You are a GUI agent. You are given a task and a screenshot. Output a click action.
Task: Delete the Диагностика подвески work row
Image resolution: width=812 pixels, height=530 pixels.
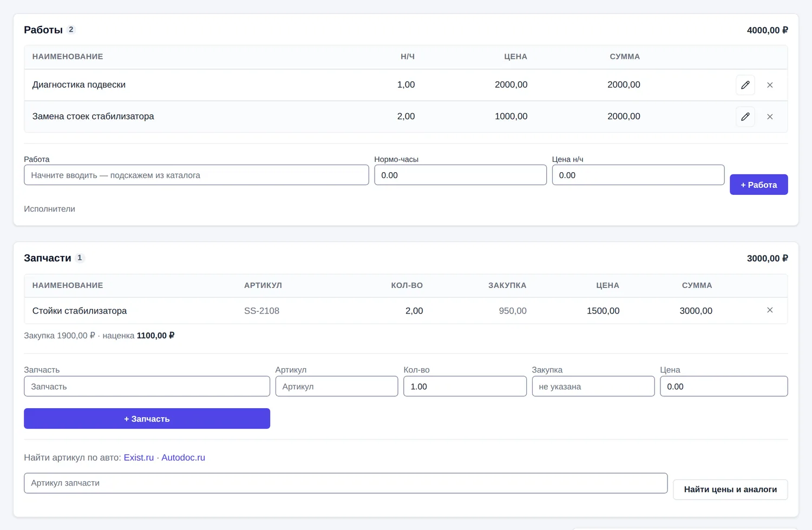pos(770,85)
